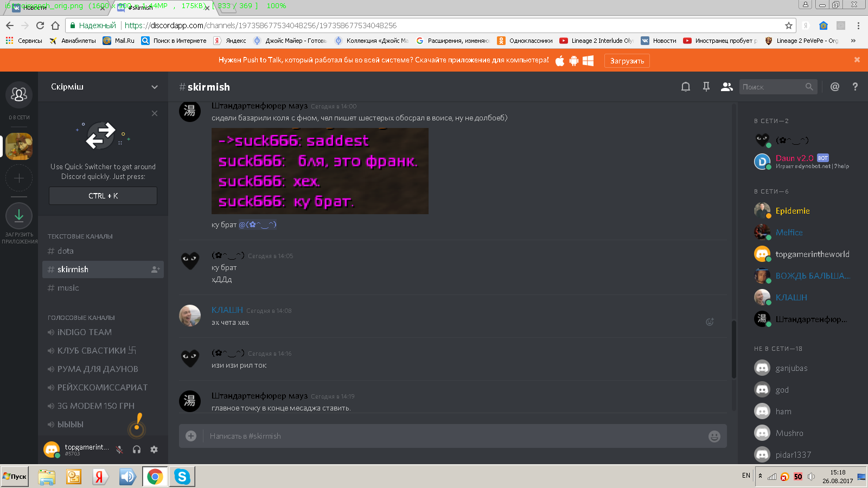The width and height of the screenshot is (868, 488).
Task: Show pinned messages in channel
Action: tap(706, 87)
